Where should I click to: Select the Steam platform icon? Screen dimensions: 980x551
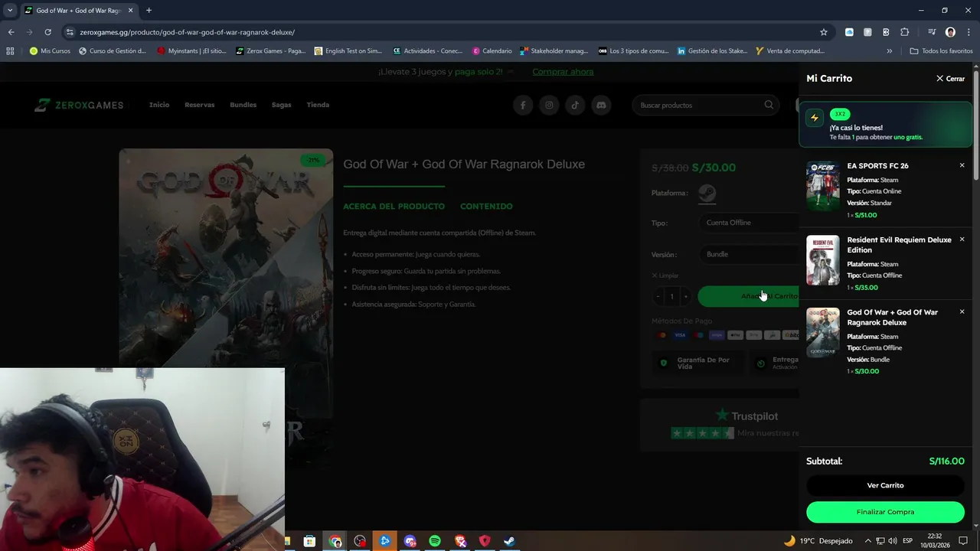click(707, 193)
